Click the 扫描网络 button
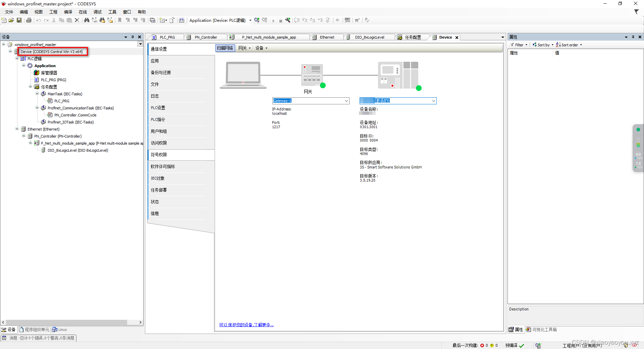Screen dimensions: 644x349 tap(225, 48)
